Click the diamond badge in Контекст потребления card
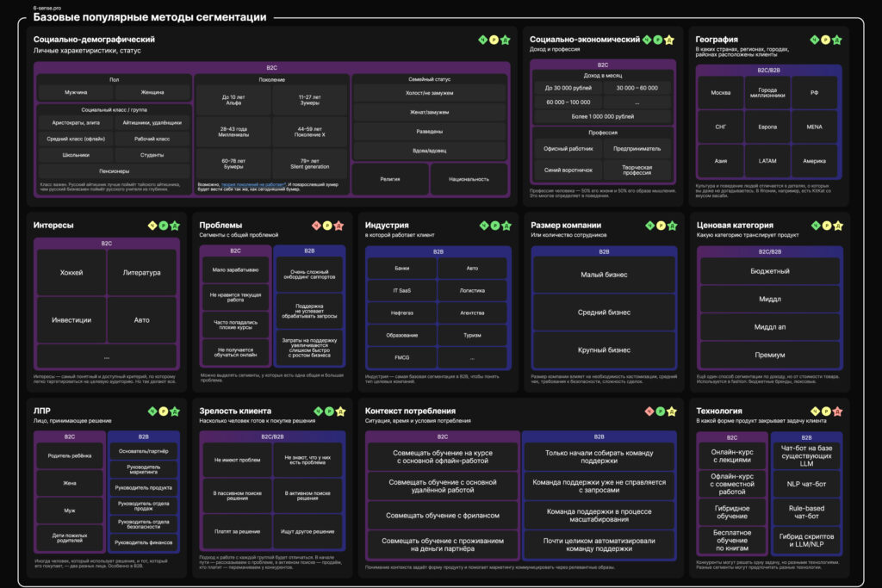 pos(649,412)
